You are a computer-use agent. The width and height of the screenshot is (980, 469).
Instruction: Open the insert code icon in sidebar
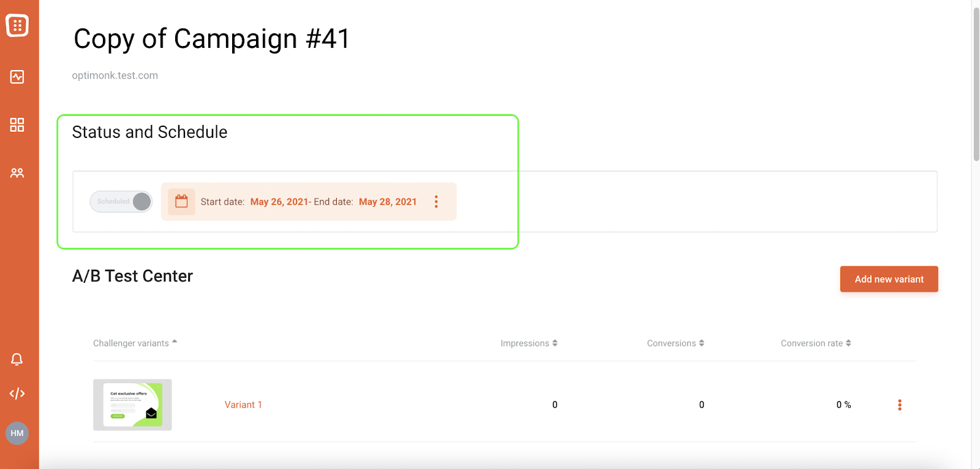[17, 394]
